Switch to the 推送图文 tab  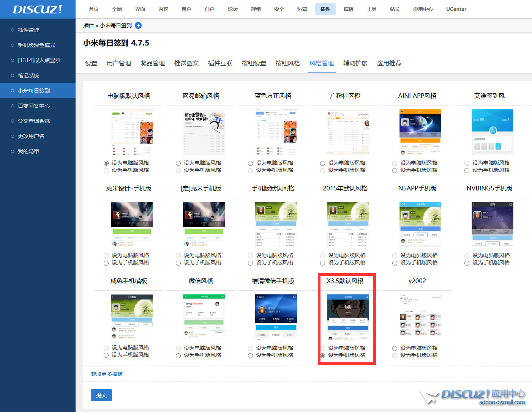(x=186, y=63)
